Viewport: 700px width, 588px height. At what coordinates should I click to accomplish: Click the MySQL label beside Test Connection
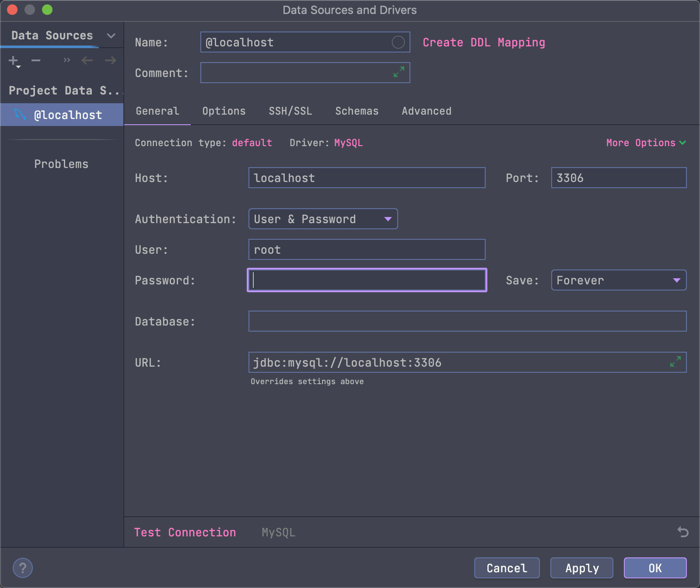[x=278, y=532]
